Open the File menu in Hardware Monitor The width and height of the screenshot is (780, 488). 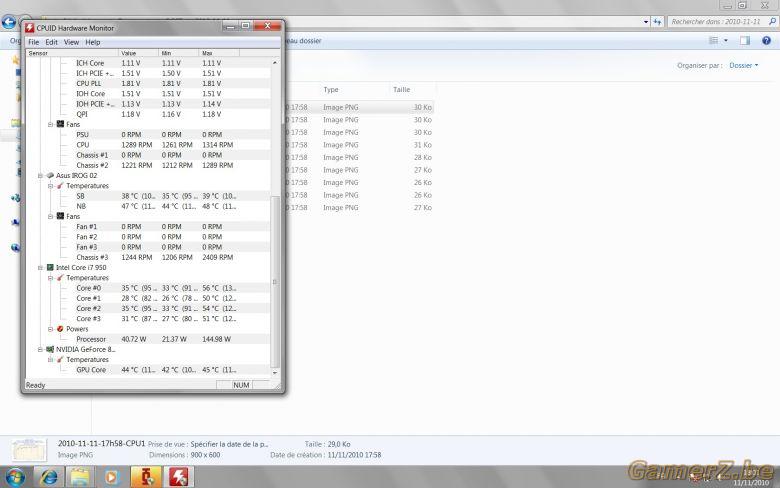[x=33, y=42]
